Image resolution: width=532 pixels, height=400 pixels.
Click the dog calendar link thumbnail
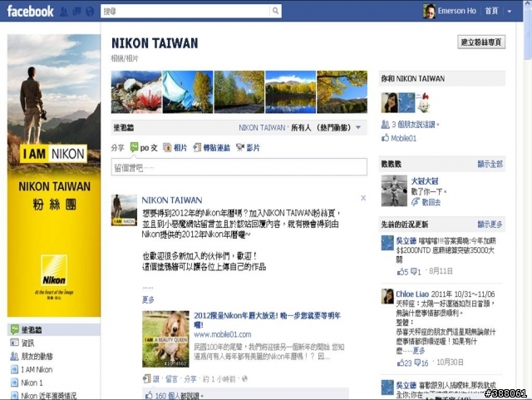pos(165,339)
